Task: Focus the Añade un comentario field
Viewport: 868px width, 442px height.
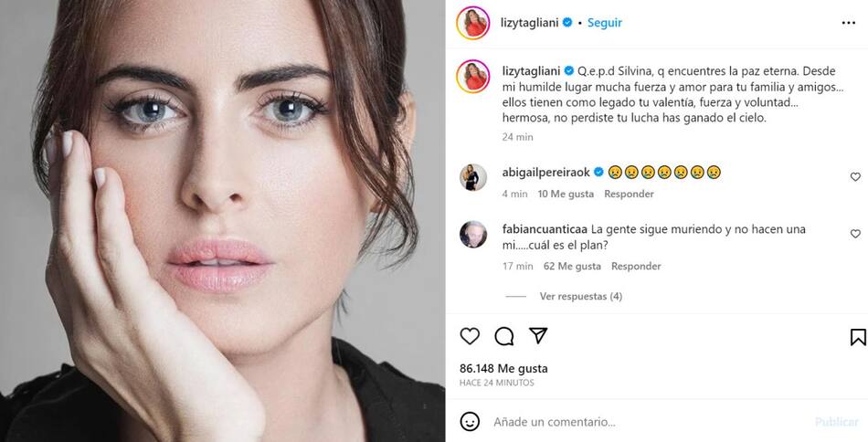Action: point(648,422)
